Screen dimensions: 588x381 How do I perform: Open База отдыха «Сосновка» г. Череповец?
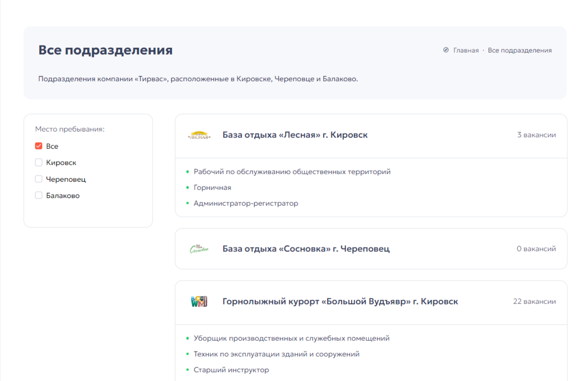point(306,249)
